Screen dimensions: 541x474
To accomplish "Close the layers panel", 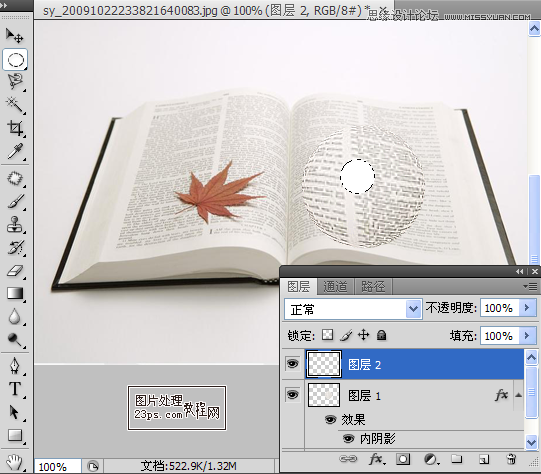I will coord(534,271).
